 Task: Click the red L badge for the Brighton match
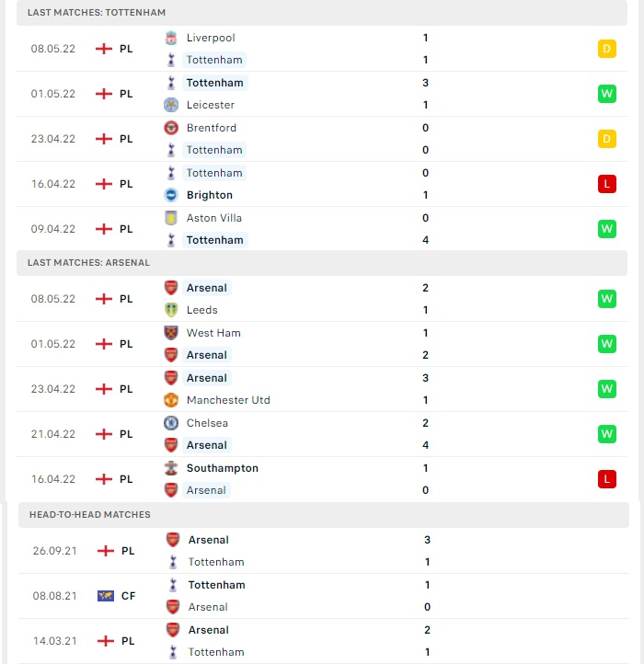click(x=606, y=184)
